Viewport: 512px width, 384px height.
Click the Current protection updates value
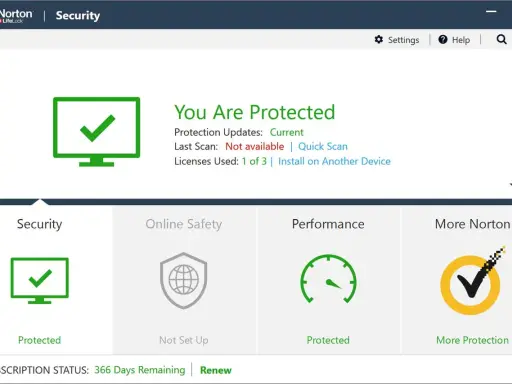click(x=287, y=132)
